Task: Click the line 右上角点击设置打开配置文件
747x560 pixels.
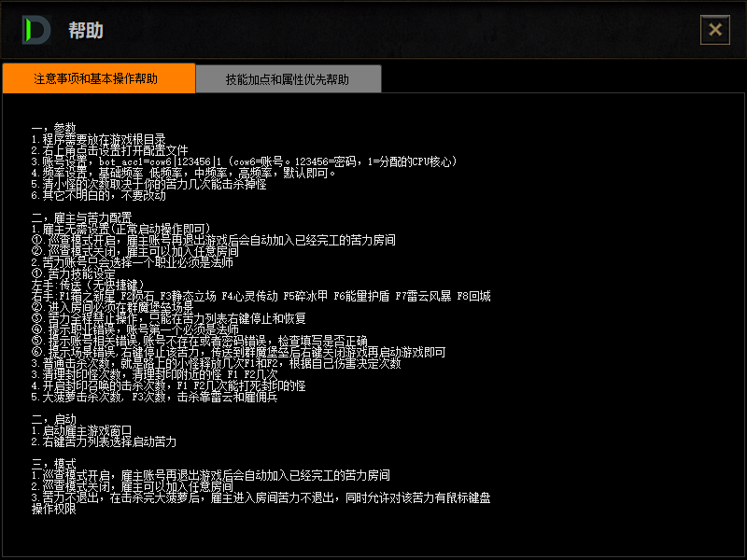Action: click(109, 150)
